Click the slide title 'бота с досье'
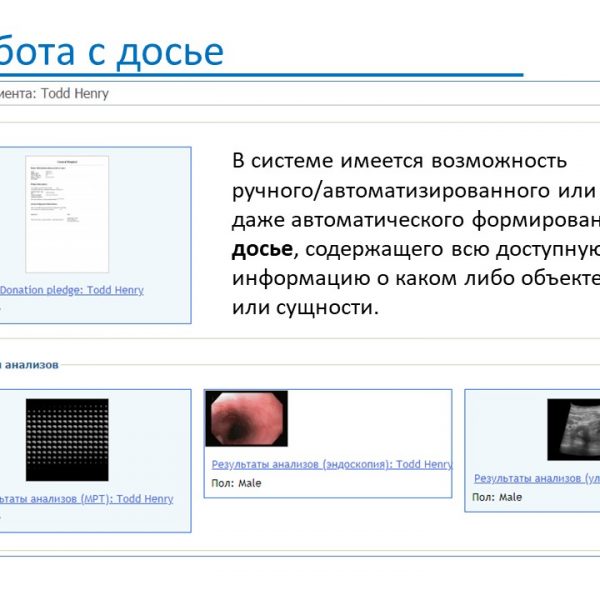The width and height of the screenshot is (600, 600). [112, 50]
